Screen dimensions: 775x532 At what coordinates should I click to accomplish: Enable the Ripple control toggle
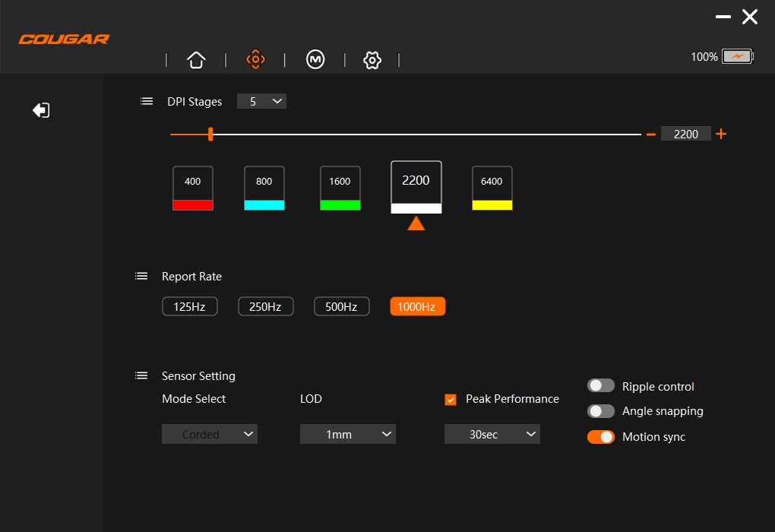(x=600, y=386)
